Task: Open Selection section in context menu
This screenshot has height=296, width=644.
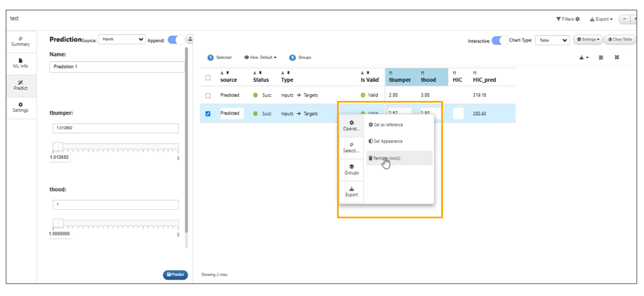Action: point(351,147)
